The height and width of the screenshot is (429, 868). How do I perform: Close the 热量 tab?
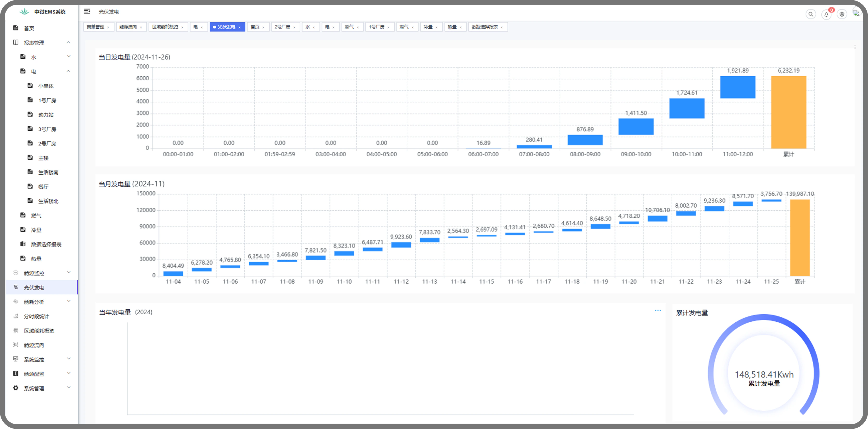[x=461, y=27]
